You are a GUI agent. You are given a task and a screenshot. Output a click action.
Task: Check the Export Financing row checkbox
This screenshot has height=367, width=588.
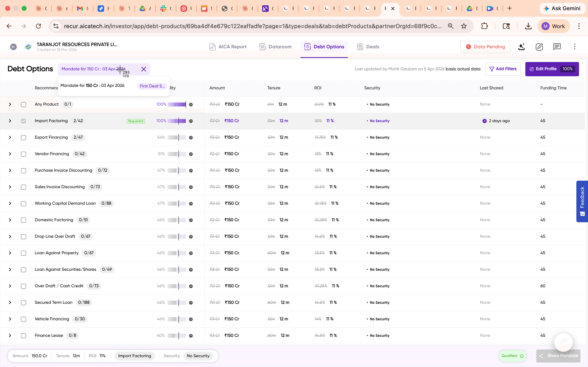click(x=23, y=137)
